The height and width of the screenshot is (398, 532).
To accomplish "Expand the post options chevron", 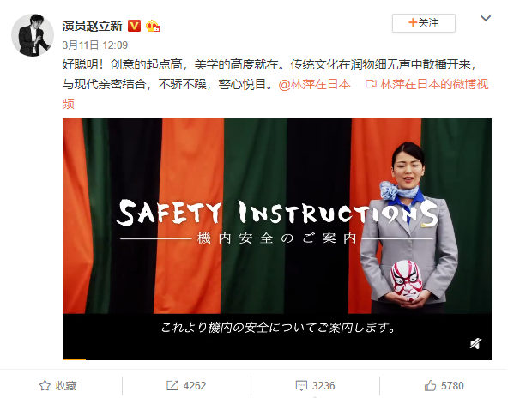I will [486, 18].
